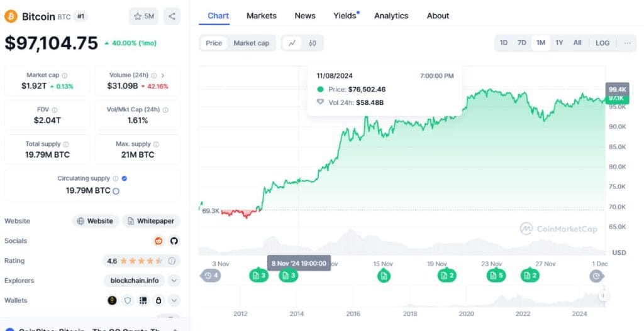Expand the Explorers dropdown chevron
This screenshot has width=644, height=331.
pos(174,281)
